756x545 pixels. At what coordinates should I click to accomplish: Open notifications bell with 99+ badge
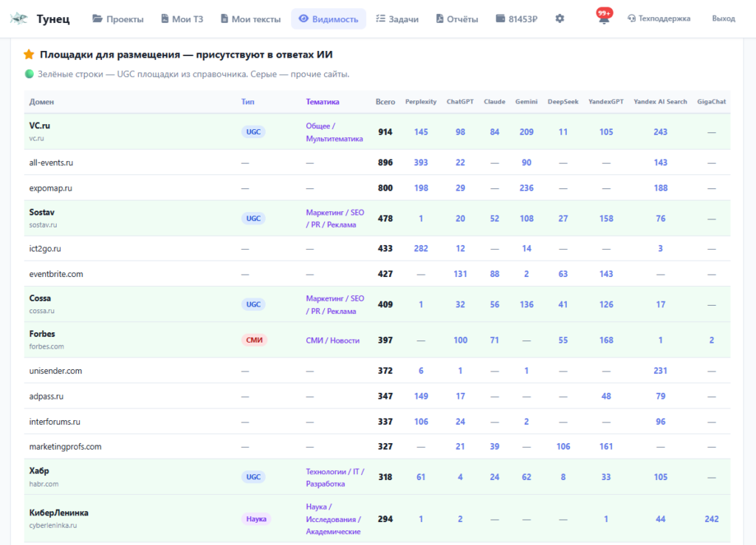[x=604, y=17]
